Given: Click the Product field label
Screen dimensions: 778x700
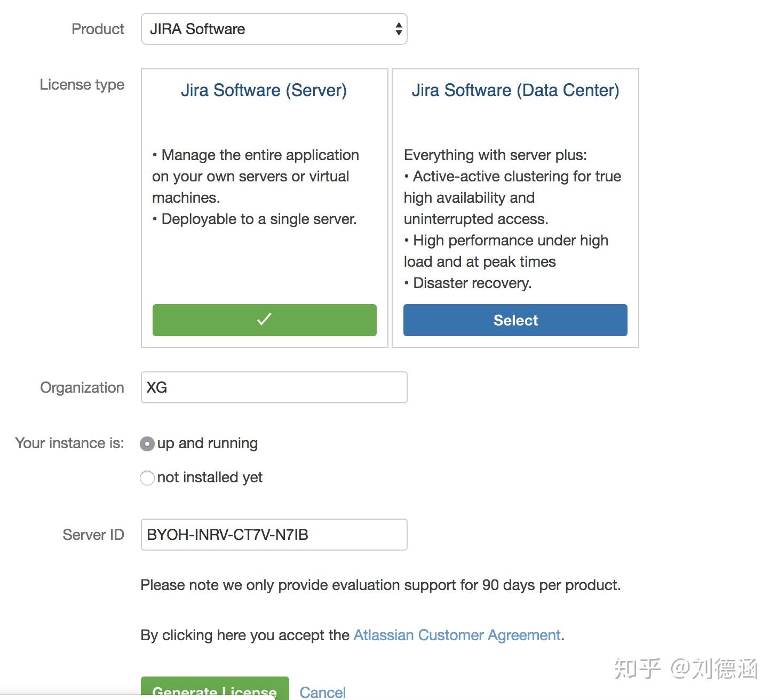Looking at the screenshot, I should (x=98, y=29).
